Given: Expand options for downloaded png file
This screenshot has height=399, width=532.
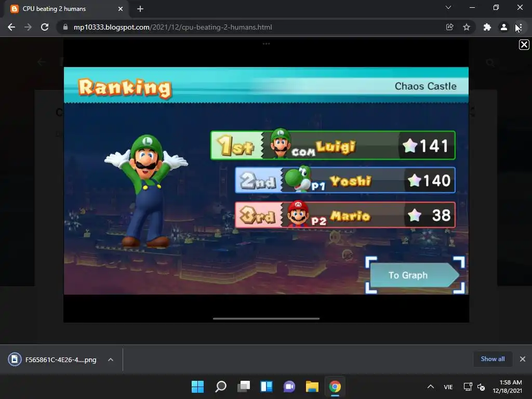Looking at the screenshot, I should tap(111, 360).
